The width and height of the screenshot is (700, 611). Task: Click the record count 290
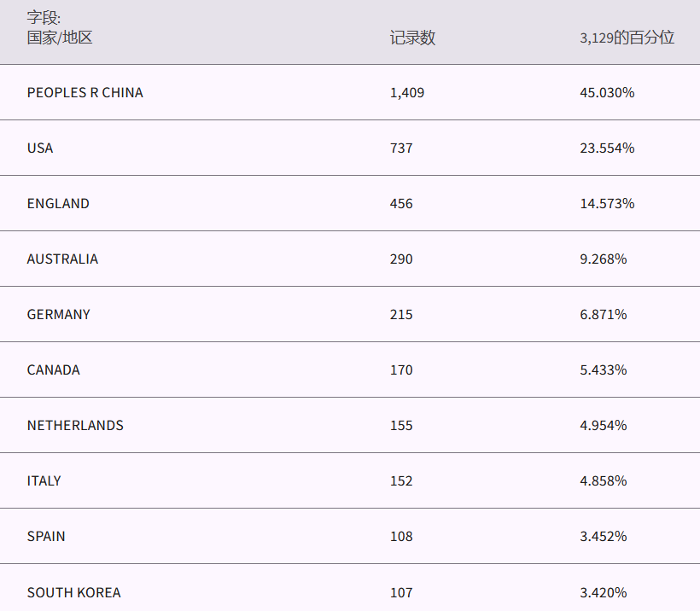click(x=400, y=259)
